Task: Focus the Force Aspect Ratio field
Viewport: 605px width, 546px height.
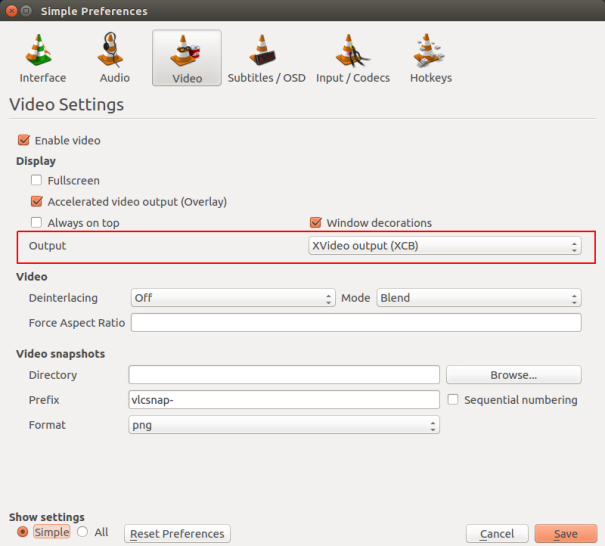Action: pos(356,323)
